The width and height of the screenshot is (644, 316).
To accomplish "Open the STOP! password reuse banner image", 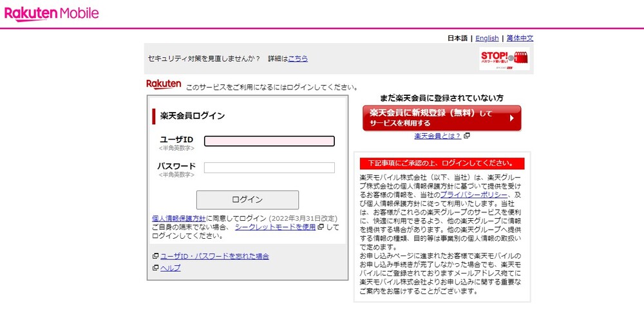I will tap(504, 59).
